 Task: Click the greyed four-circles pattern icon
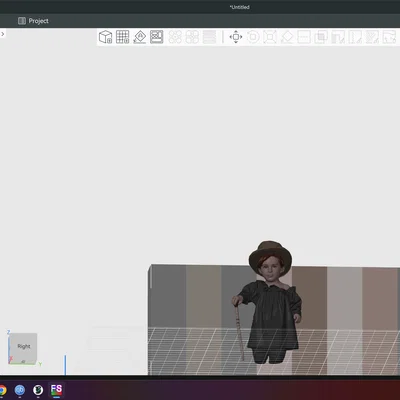point(175,37)
